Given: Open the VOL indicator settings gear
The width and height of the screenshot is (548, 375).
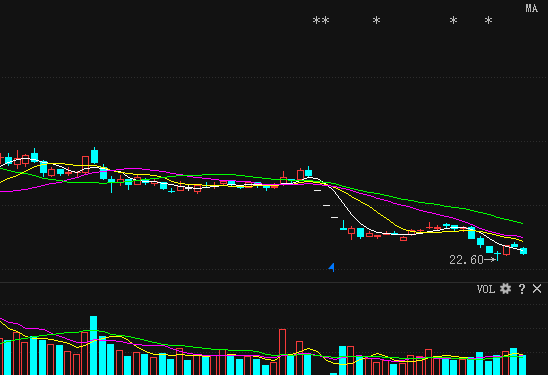Looking at the screenshot, I should [x=505, y=289].
